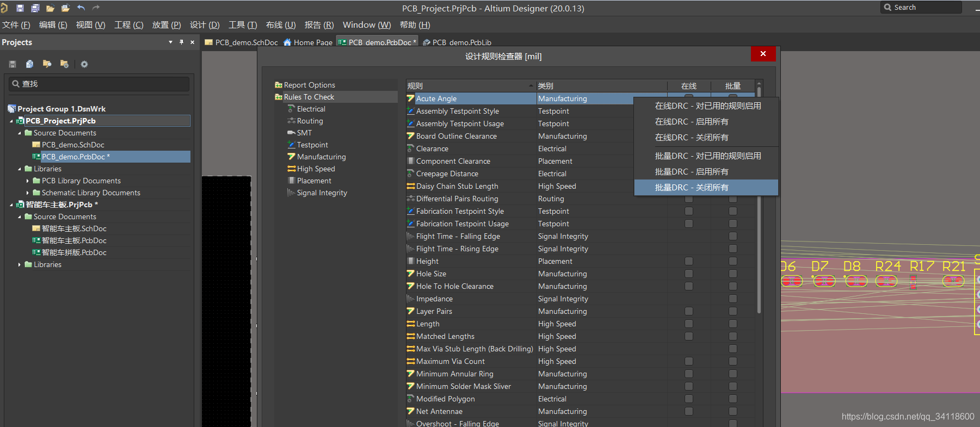Toggle online check for Matched Lengths
Viewport: 980px width, 427px height.
click(689, 336)
